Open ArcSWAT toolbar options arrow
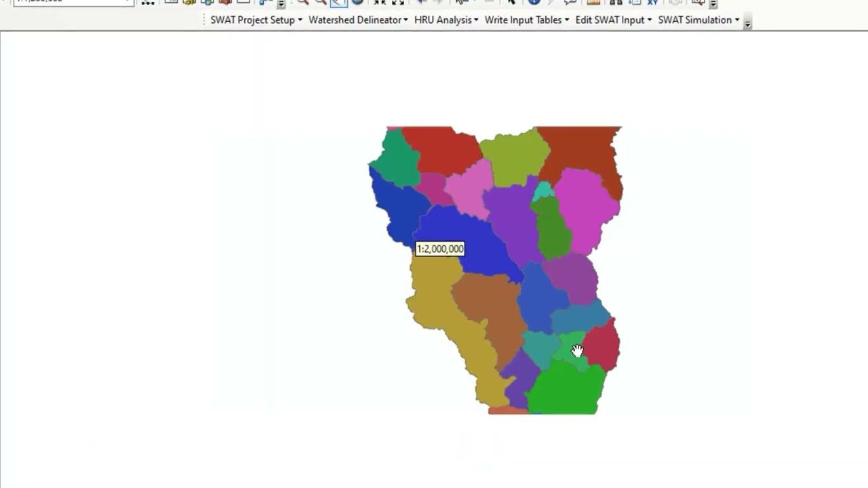 coord(747,22)
